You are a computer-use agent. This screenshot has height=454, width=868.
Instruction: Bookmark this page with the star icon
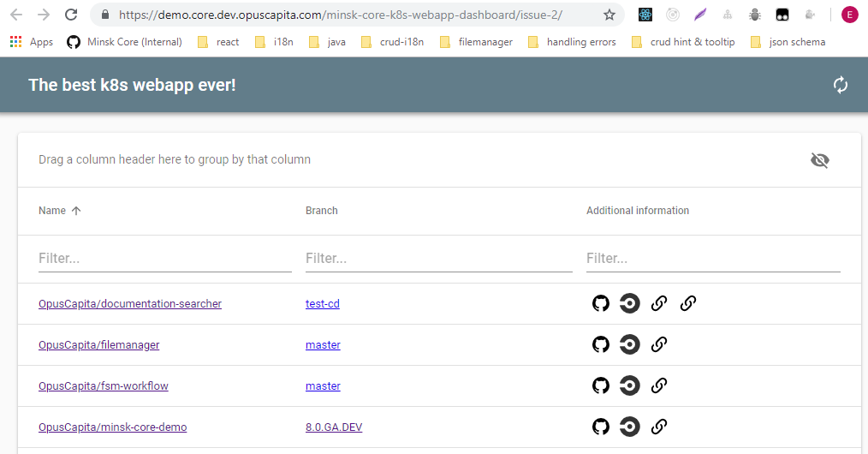[x=609, y=15]
